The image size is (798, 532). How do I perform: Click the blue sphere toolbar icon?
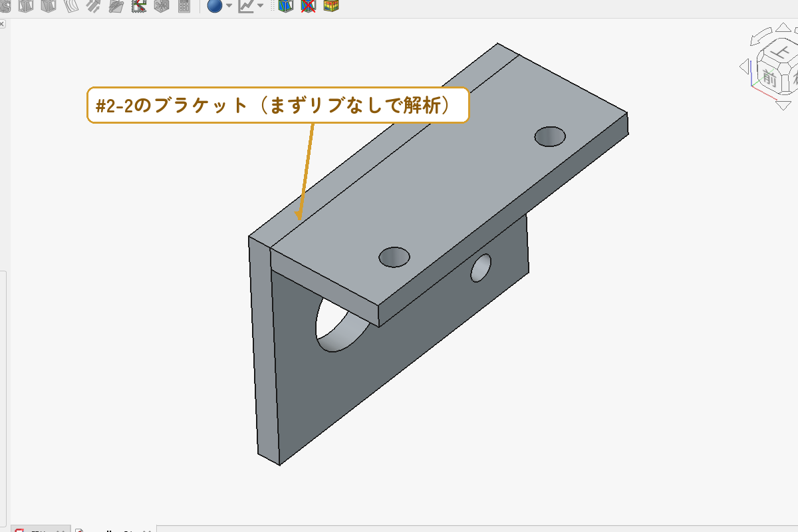coord(215,6)
